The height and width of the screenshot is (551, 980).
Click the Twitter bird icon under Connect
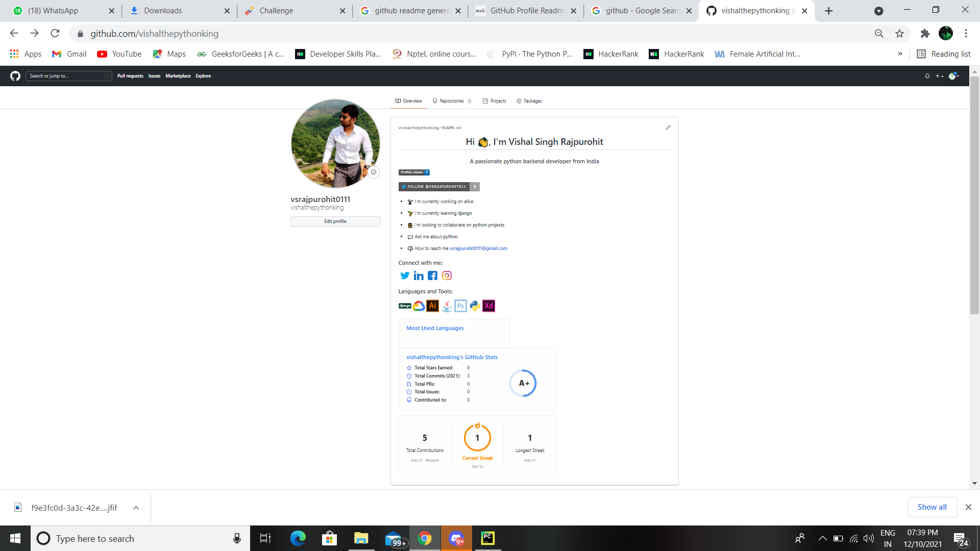(405, 276)
